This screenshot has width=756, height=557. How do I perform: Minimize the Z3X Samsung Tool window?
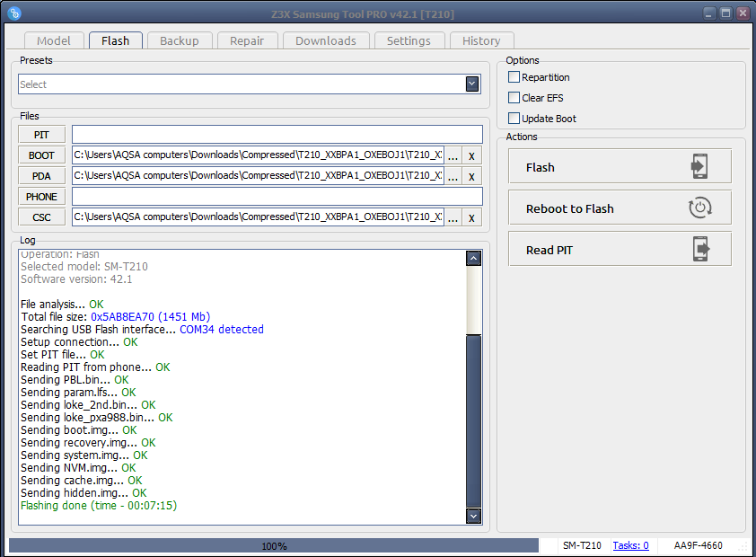[x=708, y=13]
